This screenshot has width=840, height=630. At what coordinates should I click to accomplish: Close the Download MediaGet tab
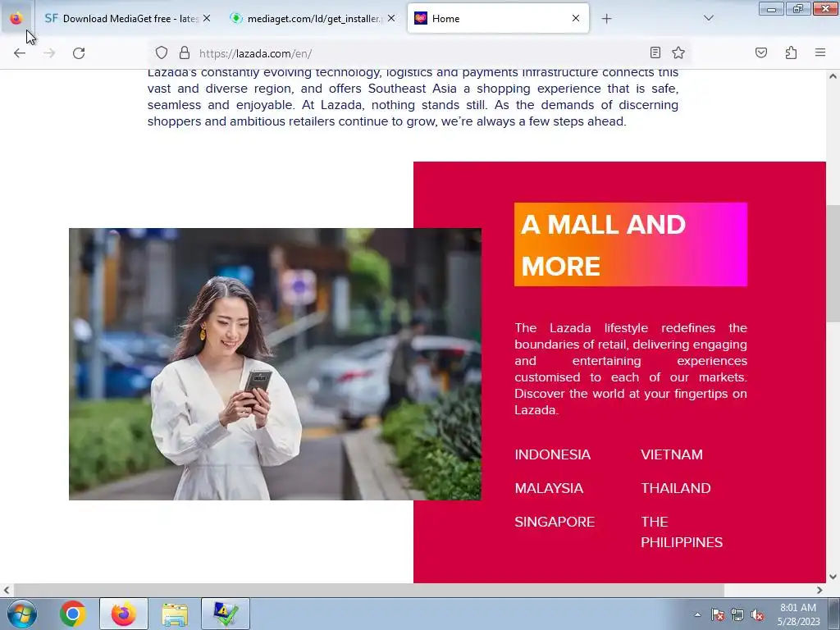click(207, 18)
